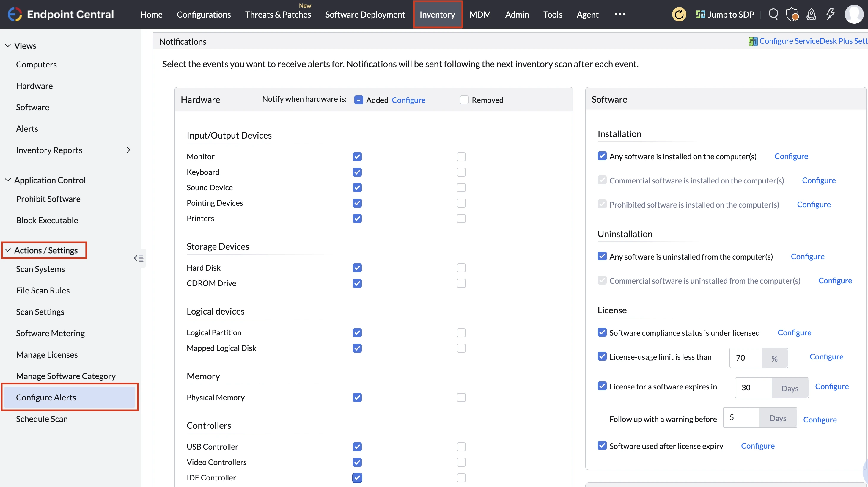Open Configure ServiceDesk Plus Settings link
868x487 pixels.
coord(813,41)
